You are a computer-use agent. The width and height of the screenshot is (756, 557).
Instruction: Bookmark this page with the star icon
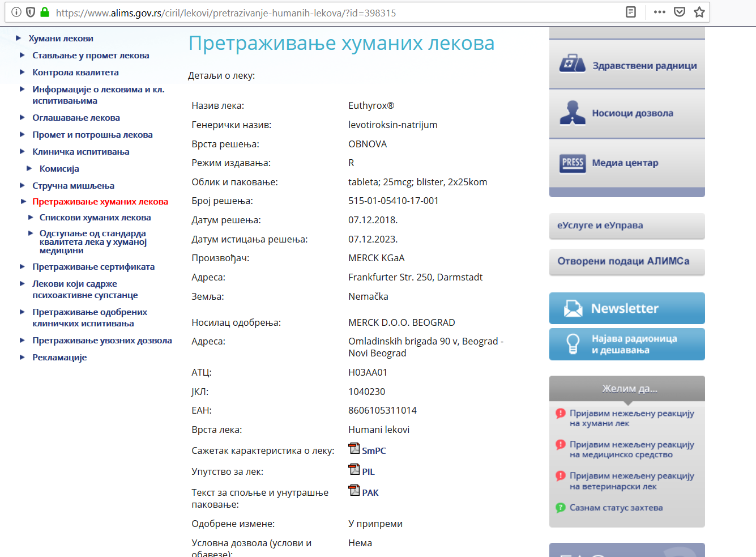point(699,12)
